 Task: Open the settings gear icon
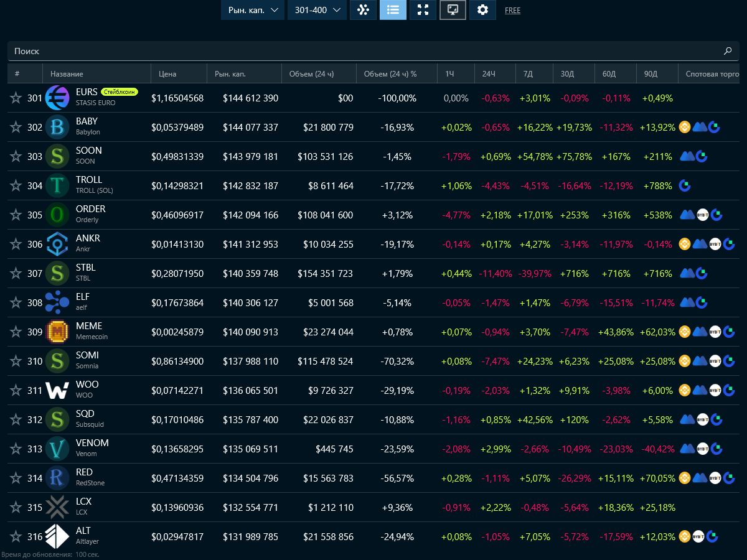482,10
